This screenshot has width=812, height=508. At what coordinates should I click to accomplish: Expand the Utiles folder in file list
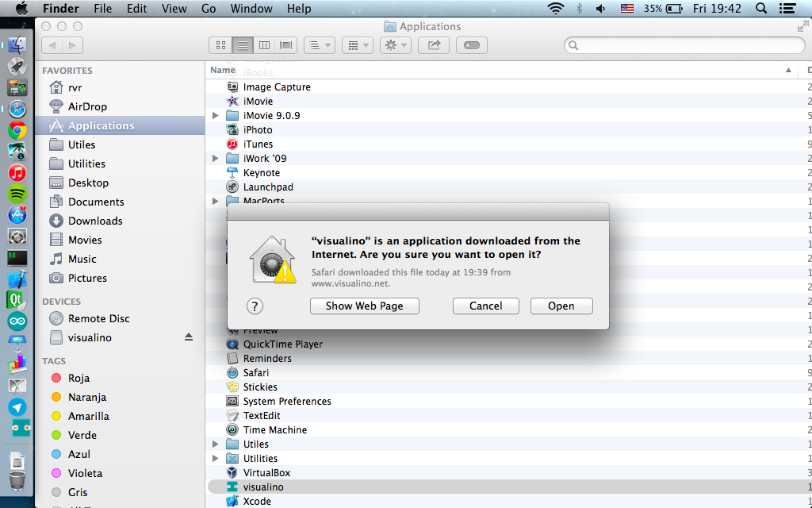click(216, 444)
